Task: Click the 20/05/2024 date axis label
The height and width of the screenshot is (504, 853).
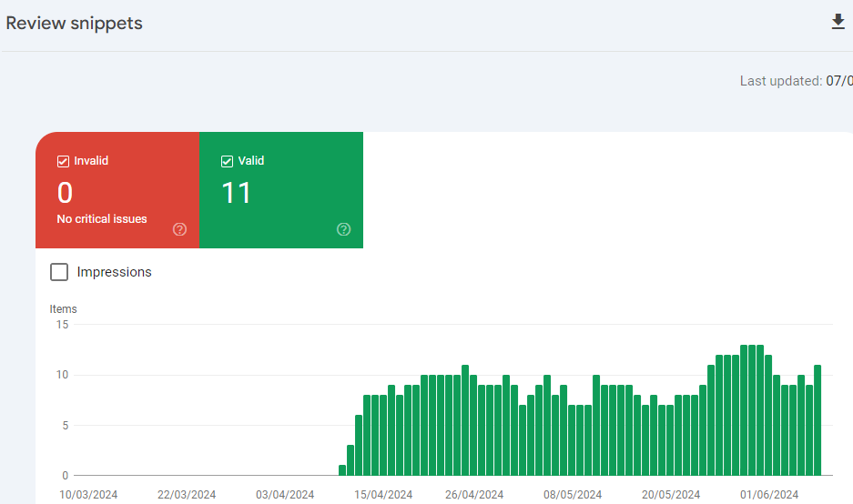Action: pos(671,495)
